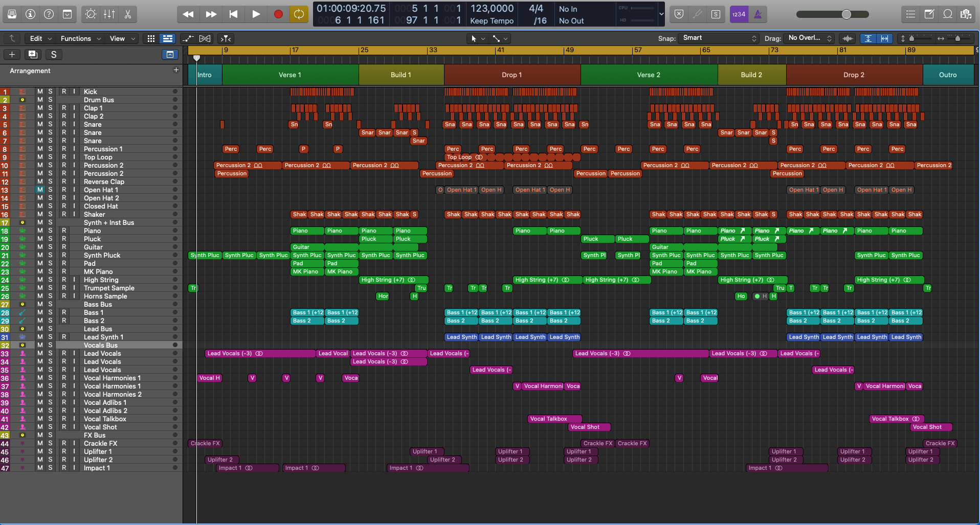This screenshot has height=525, width=980.
Task: Select the Lead Synth 1 track
Action: pos(103,337)
